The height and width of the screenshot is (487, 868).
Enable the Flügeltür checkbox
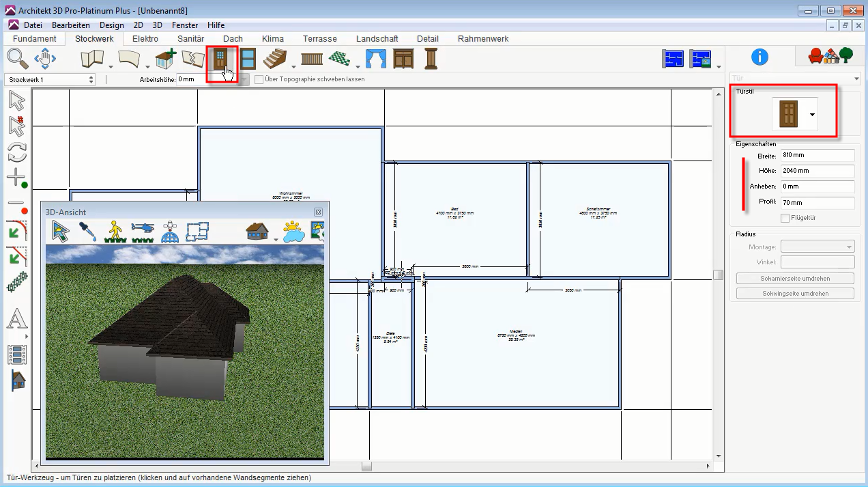click(785, 218)
